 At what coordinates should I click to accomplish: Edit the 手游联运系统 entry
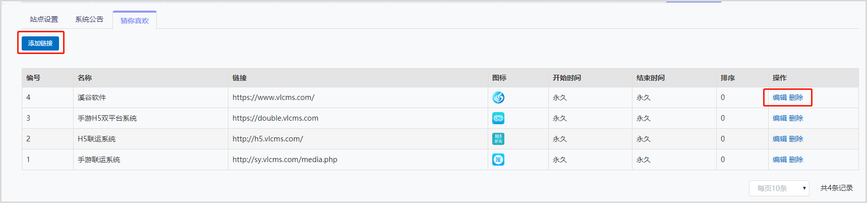click(780, 160)
